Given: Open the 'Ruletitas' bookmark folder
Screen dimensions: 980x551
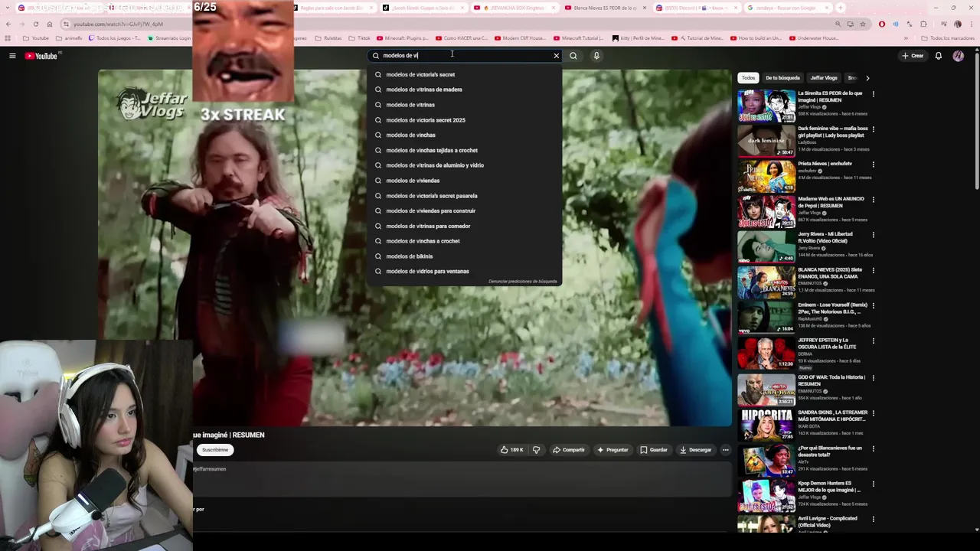Looking at the screenshot, I should pos(329,37).
